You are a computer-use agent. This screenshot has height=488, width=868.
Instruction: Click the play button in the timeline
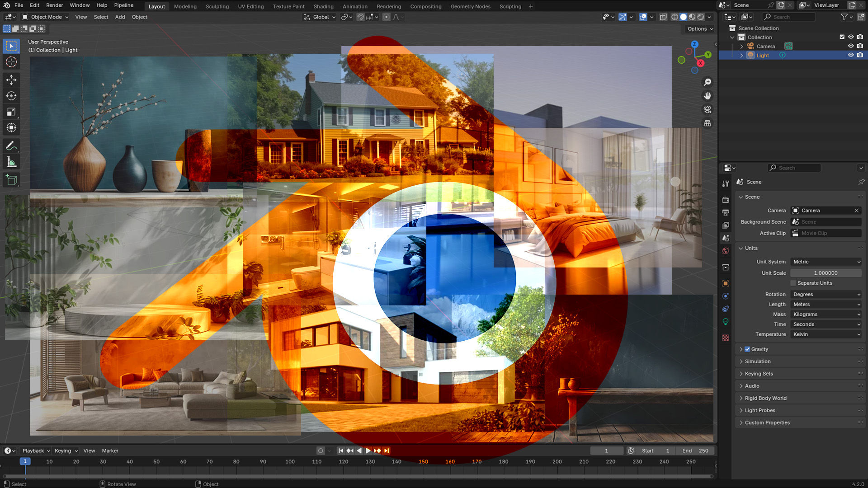(368, 450)
